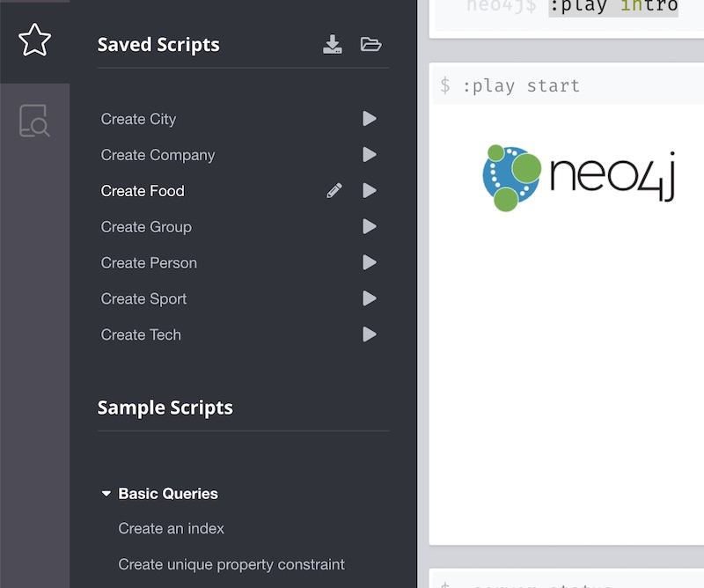The width and height of the screenshot is (704, 588).
Task: Select the Create Person saved script
Action: coord(149,263)
